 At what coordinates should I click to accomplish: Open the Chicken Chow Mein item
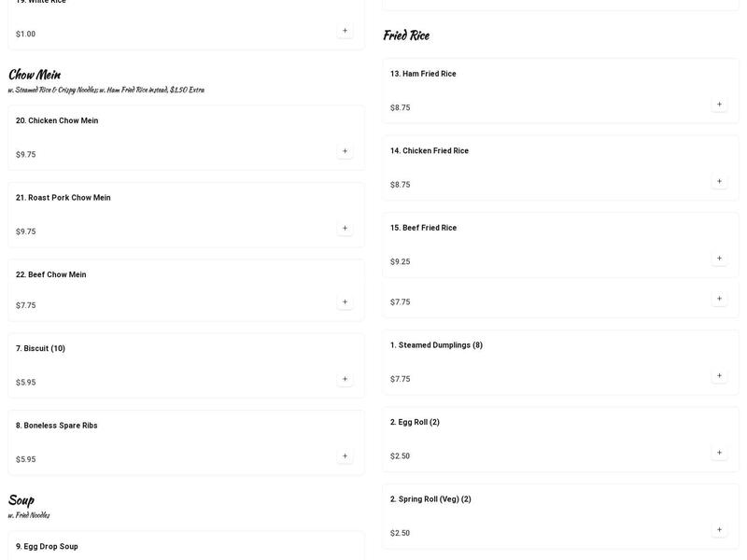click(x=57, y=120)
